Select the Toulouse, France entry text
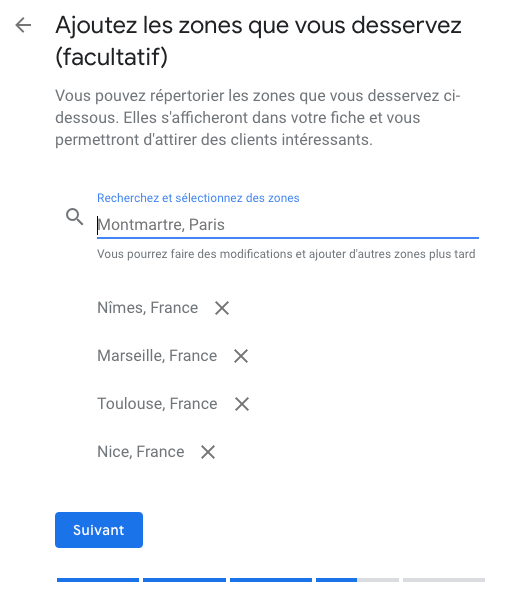 (157, 404)
